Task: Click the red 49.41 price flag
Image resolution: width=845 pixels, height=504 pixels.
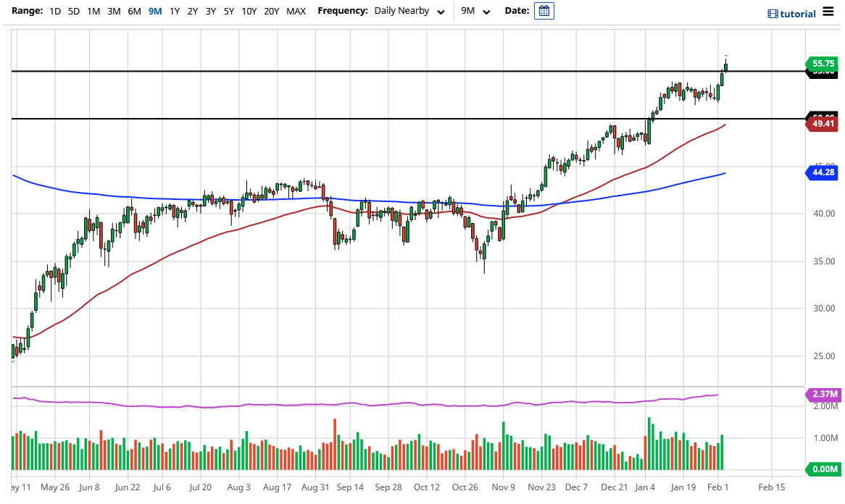Action: pos(820,123)
